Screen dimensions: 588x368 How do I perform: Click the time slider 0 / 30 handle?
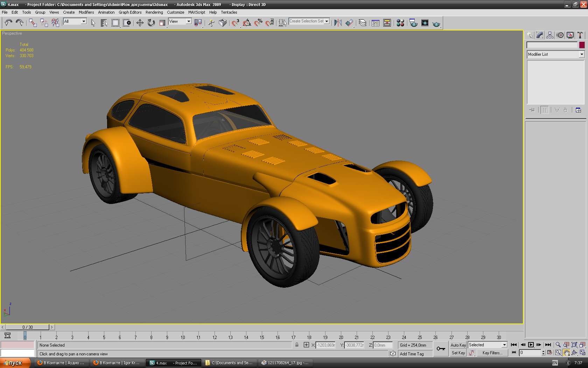(x=28, y=327)
